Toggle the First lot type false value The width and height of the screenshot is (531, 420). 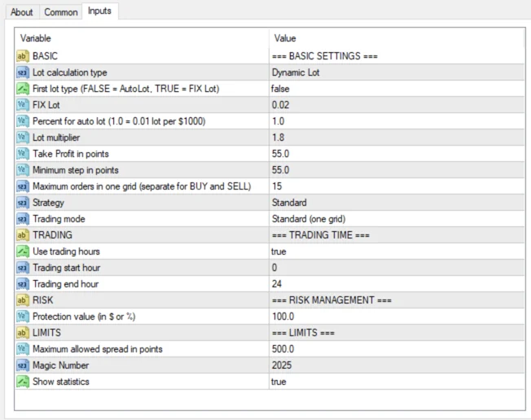point(397,89)
